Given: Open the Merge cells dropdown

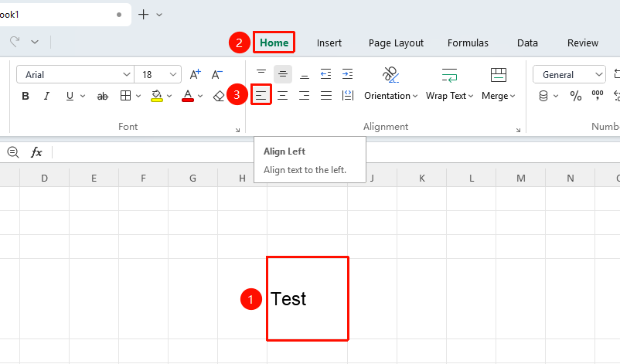Looking at the screenshot, I should tap(498, 96).
